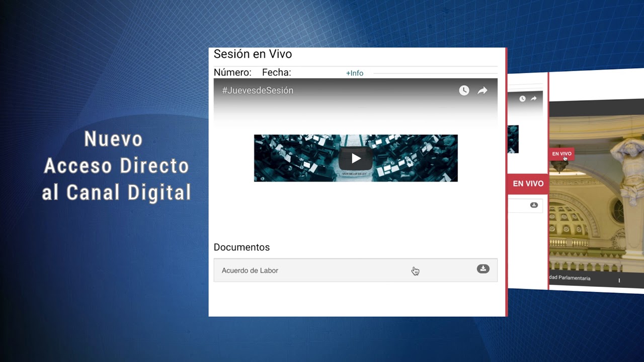Click clock icon in the background panel
644x362 pixels.
click(522, 99)
